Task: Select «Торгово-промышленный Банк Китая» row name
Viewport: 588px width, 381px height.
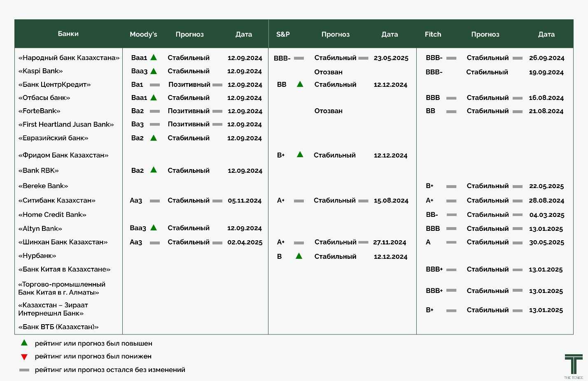Action: [62, 288]
